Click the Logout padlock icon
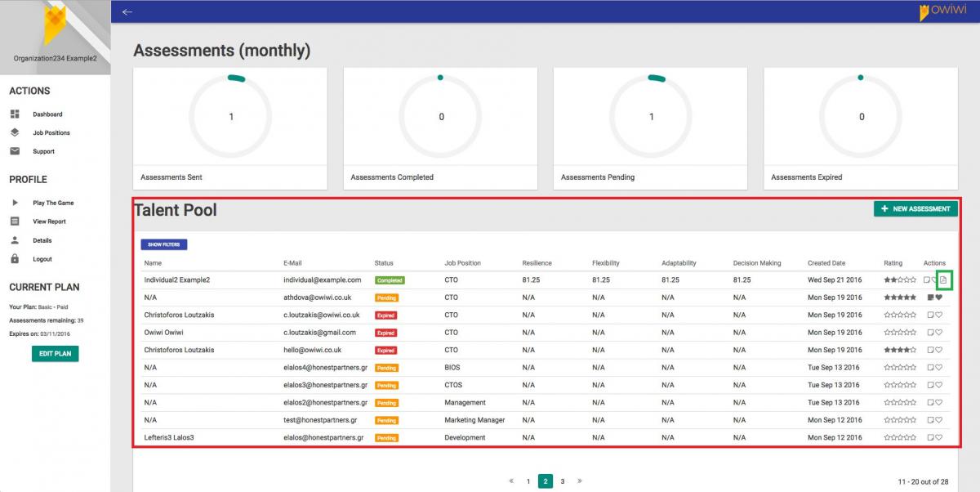This screenshot has width=980, height=492. point(15,259)
